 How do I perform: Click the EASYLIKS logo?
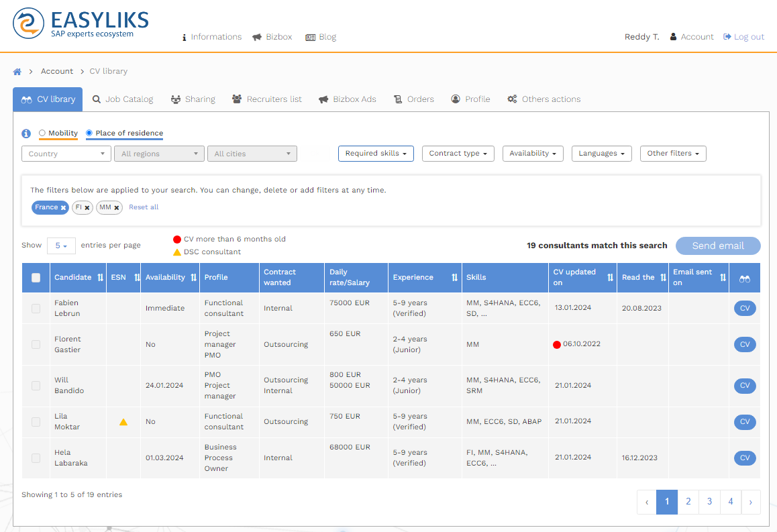click(81, 23)
